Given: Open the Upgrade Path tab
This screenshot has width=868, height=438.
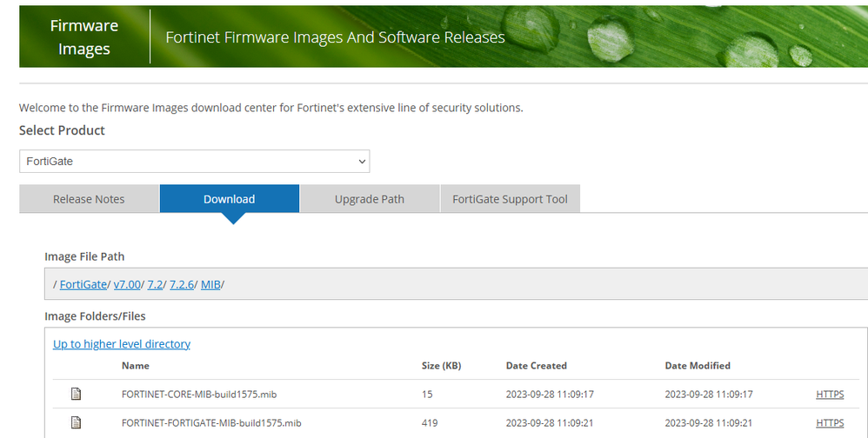Looking at the screenshot, I should [370, 199].
